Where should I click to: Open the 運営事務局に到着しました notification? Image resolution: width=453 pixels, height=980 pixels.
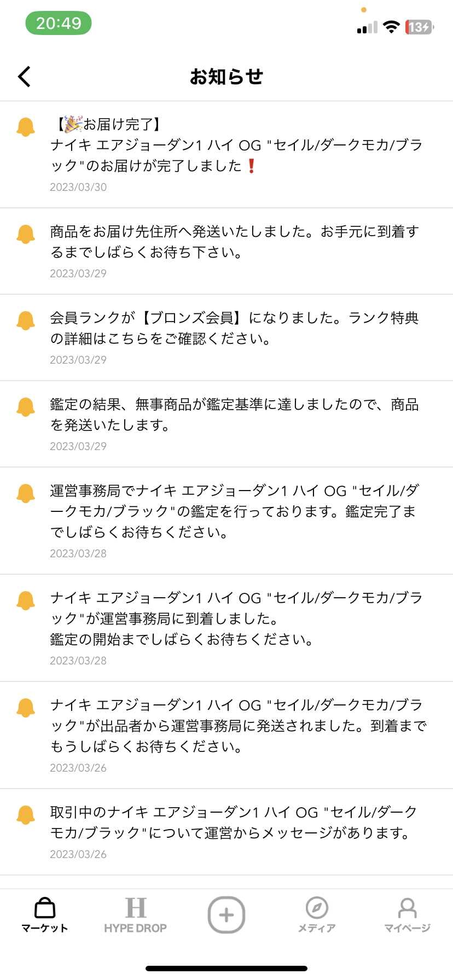point(226,628)
